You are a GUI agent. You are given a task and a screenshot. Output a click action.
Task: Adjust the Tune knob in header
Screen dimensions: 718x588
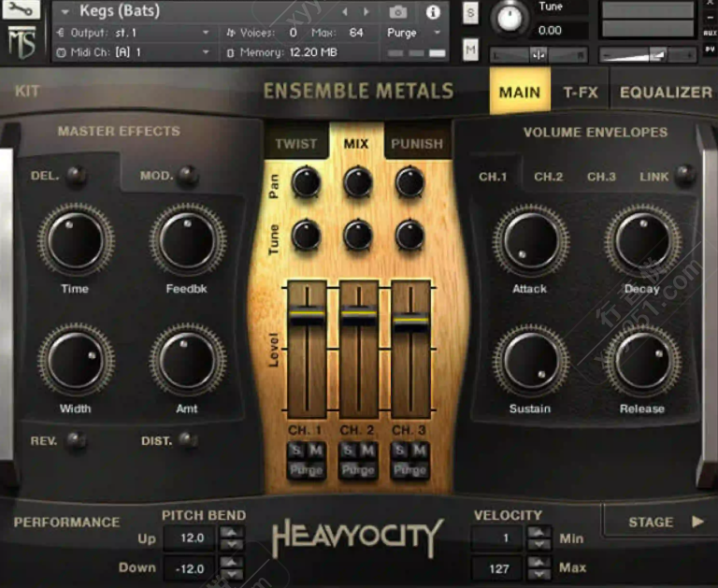pyautogui.click(x=510, y=18)
